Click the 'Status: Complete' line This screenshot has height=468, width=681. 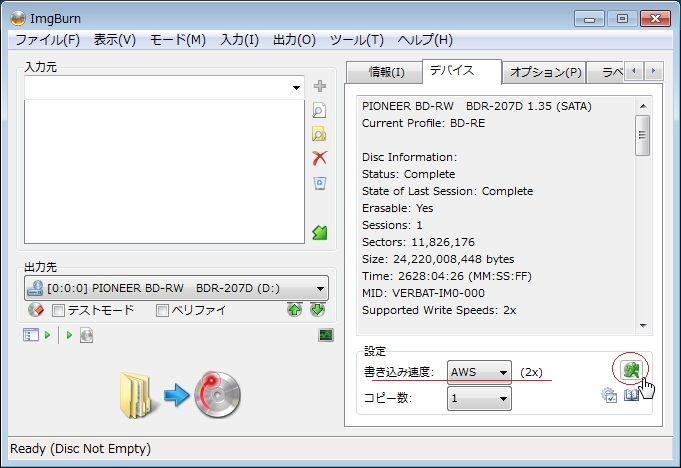409,174
